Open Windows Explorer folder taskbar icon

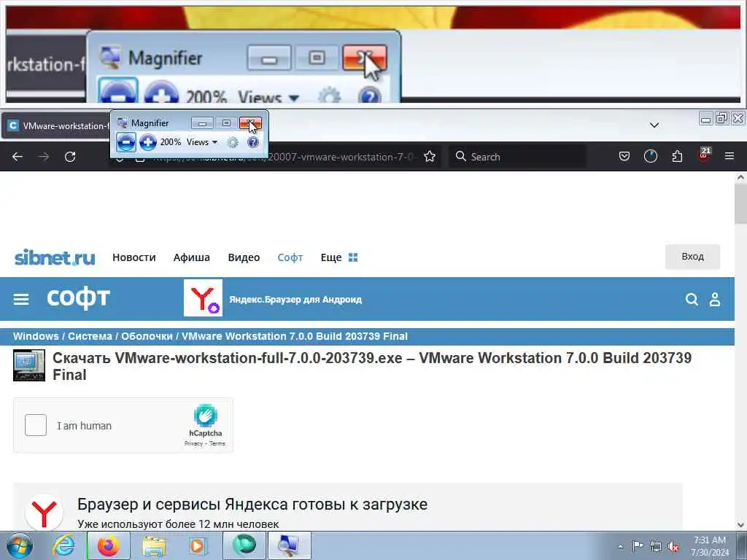(153, 545)
